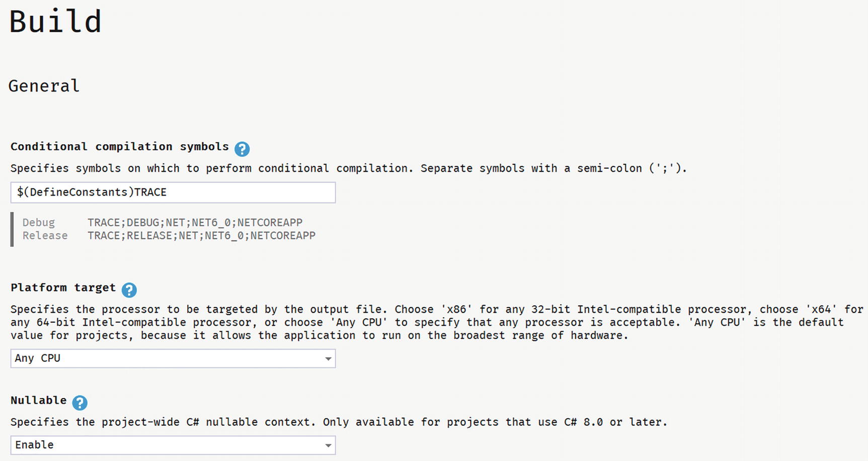The image size is (868, 461).
Task: Focus the $(DefineConstants)TRACE input field
Action: coord(173,193)
